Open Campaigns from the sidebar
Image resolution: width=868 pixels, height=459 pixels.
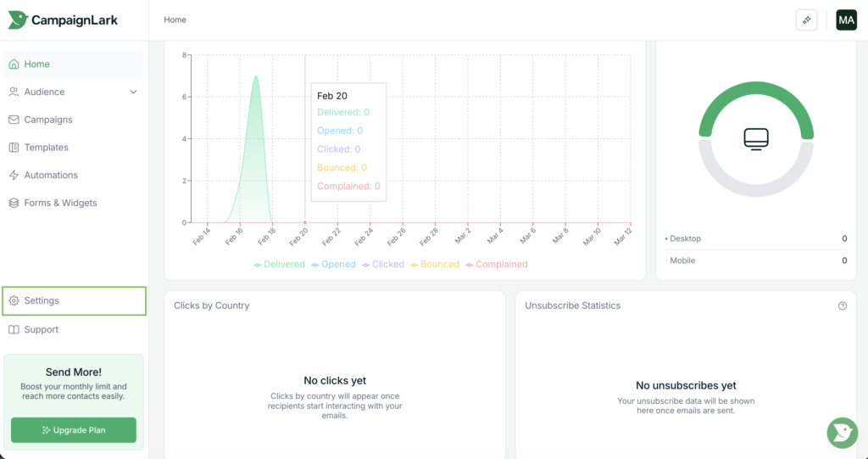(48, 120)
